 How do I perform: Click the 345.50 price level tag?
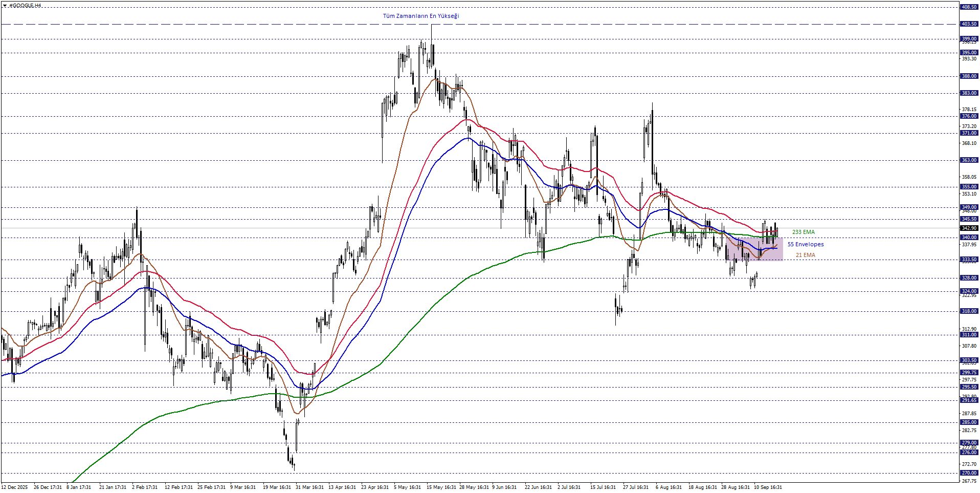pyautogui.click(x=969, y=219)
